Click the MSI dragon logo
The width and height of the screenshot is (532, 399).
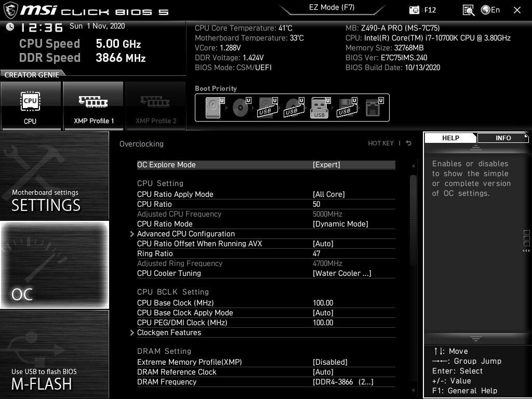coord(10,10)
